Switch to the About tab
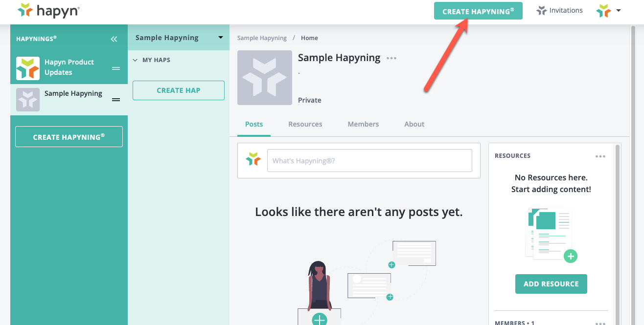Screen dimensions: 644x325 [x=414, y=124]
